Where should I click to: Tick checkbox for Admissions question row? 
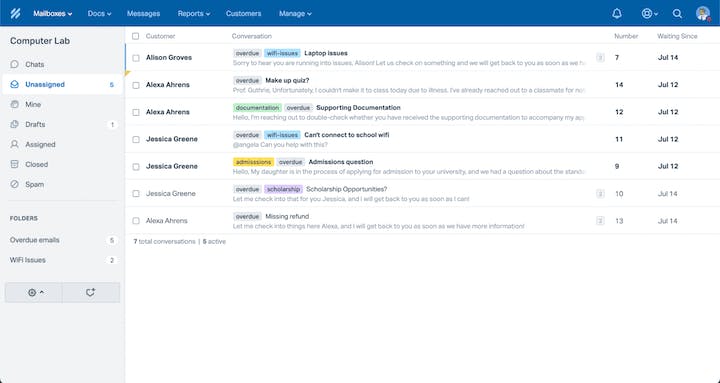click(x=136, y=166)
